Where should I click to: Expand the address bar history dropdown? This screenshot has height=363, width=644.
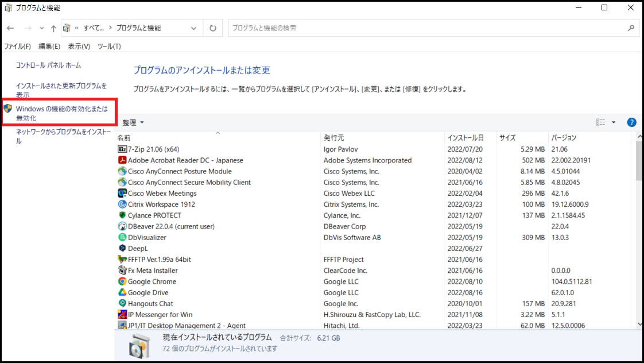click(x=193, y=28)
